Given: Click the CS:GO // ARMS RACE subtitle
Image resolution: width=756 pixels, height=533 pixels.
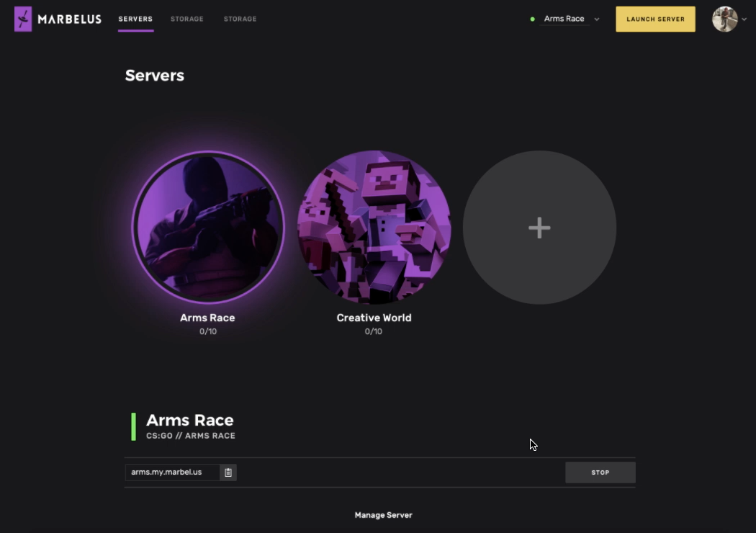Looking at the screenshot, I should pyautogui.click(x=191, y=436).
